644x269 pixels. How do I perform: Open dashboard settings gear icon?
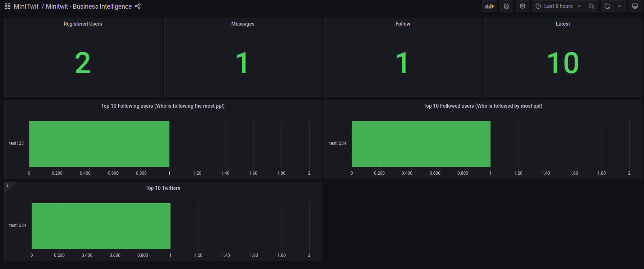click(x=522, y=6)
